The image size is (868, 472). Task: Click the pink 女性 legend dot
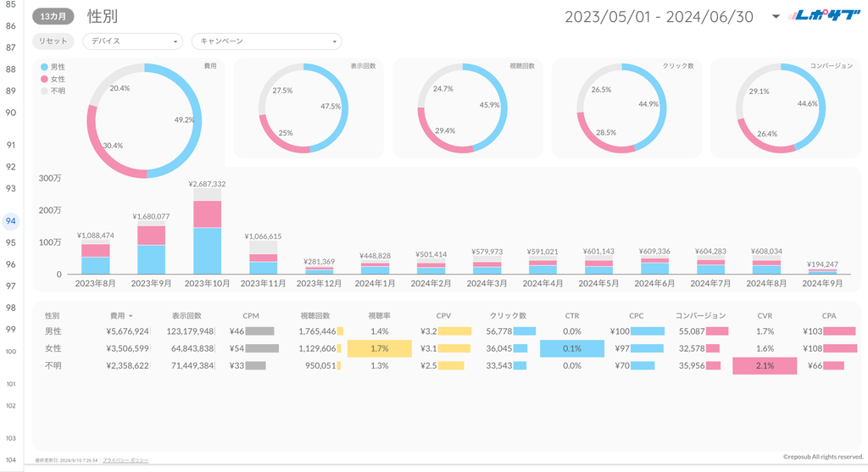(44, 78)
